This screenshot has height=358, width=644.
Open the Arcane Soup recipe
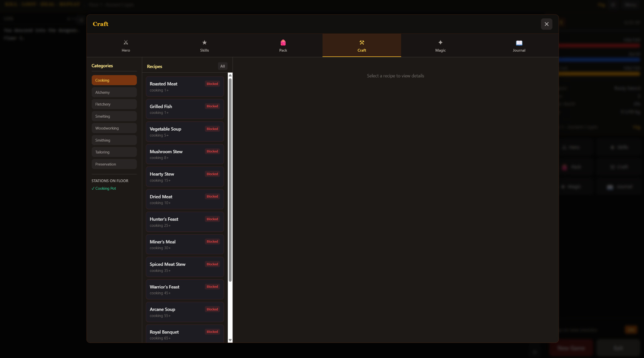[185, 312]
